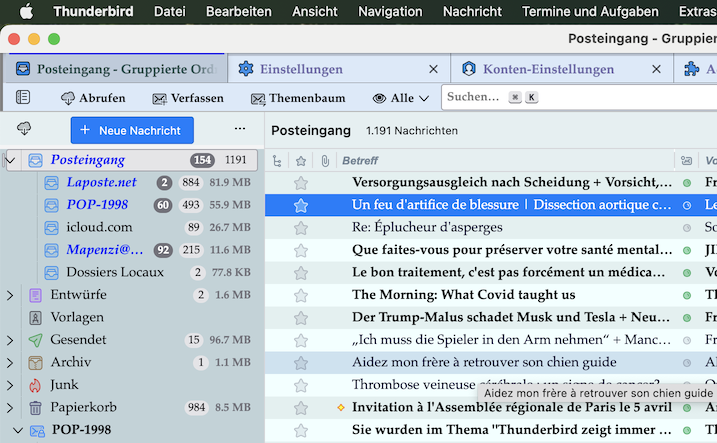
Task: Open the Ich muss die Spieler message
Action: click(511, 340)
